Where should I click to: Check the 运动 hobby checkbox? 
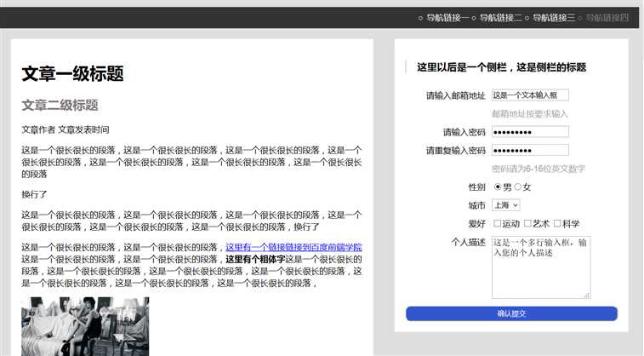497,223
